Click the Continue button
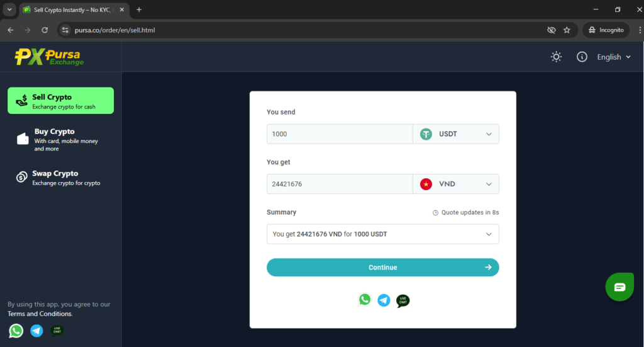This screenshot has width=644, height=347. [383, 267]
